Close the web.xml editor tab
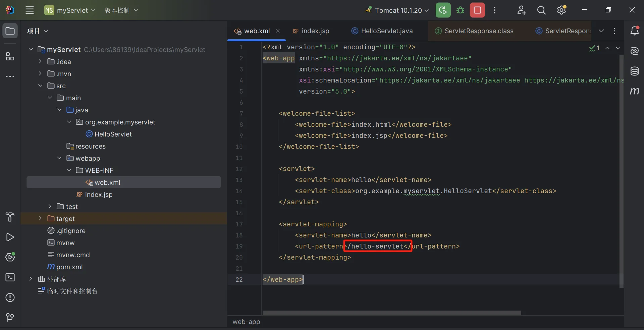This screenshot has width=644, height=330. 278,31
